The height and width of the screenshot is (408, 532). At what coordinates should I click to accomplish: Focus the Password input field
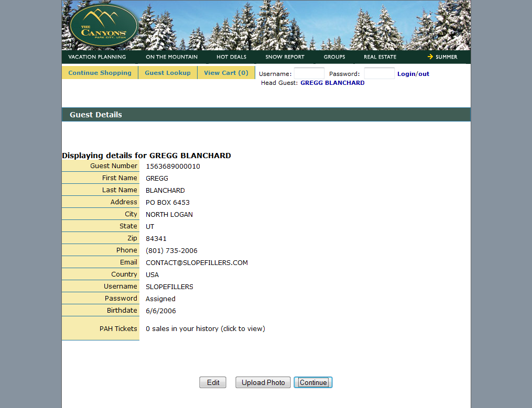(x=379, y=74)
